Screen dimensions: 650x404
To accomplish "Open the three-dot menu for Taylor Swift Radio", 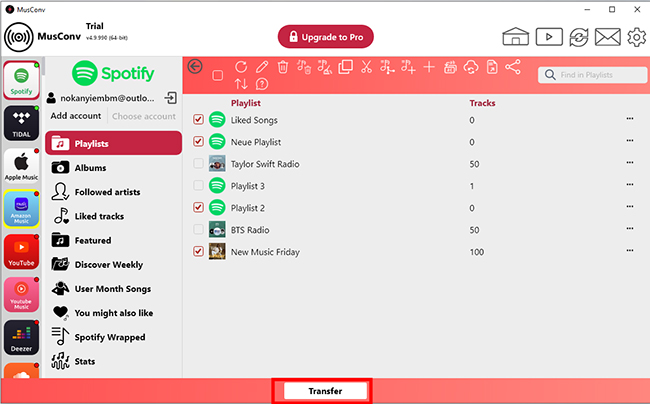I will tap(630, 162).
